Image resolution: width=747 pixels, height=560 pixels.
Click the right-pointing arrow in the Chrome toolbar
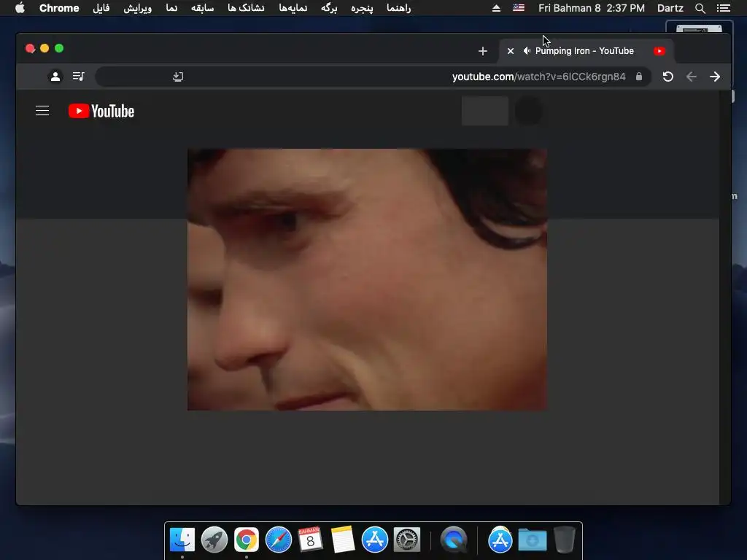pos(715,76)
